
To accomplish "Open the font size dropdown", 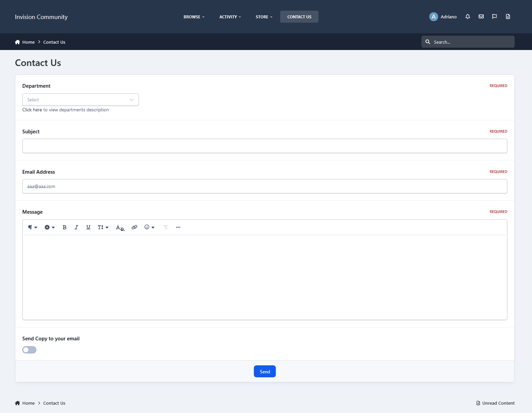I will coord(103,227).
